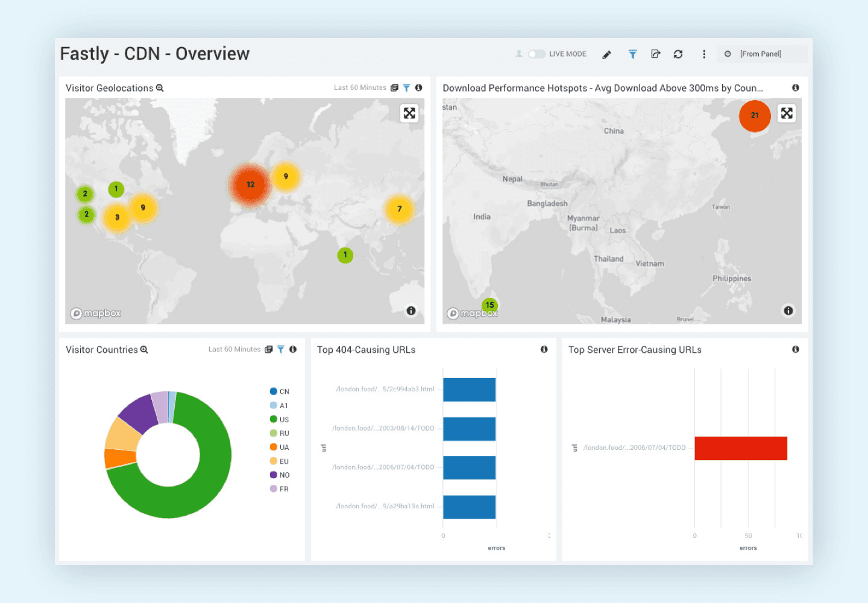This screenshot has width=868, height=603.
Task: Click the blue bar for 5/2c994ab3.html URL
Action: pyautogui.click(x=469, y=390)
